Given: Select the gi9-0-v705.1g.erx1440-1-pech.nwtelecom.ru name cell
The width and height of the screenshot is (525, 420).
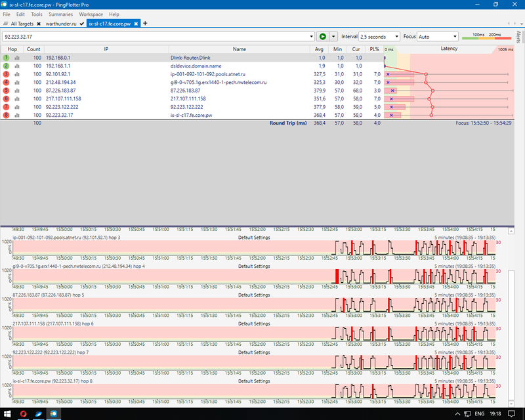Looking at the screenshot, I should [240, 83].
